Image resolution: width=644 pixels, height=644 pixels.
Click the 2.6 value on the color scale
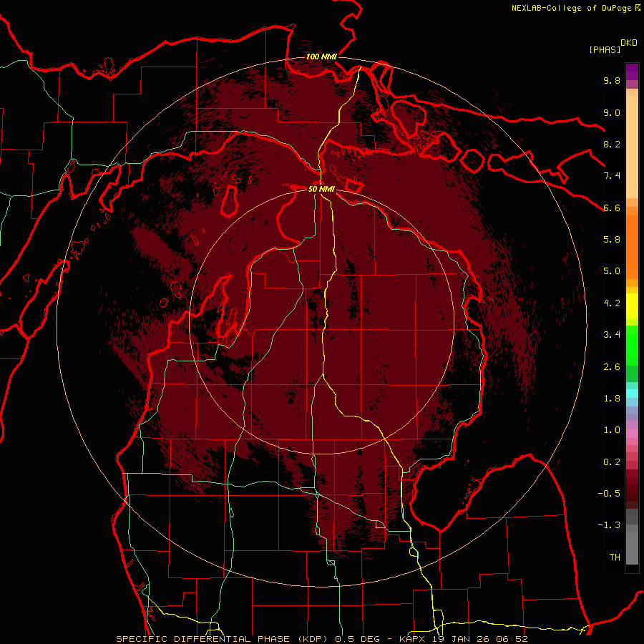pyautogui.click(x=612, y=367)
